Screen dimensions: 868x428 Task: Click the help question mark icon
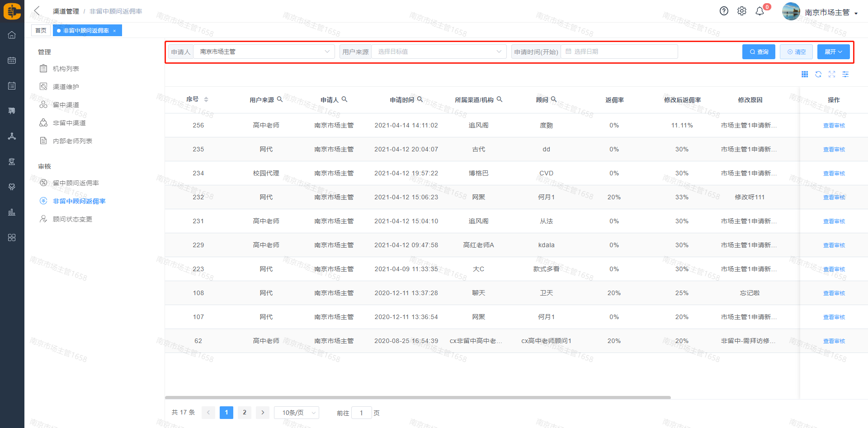pos(724,11)
